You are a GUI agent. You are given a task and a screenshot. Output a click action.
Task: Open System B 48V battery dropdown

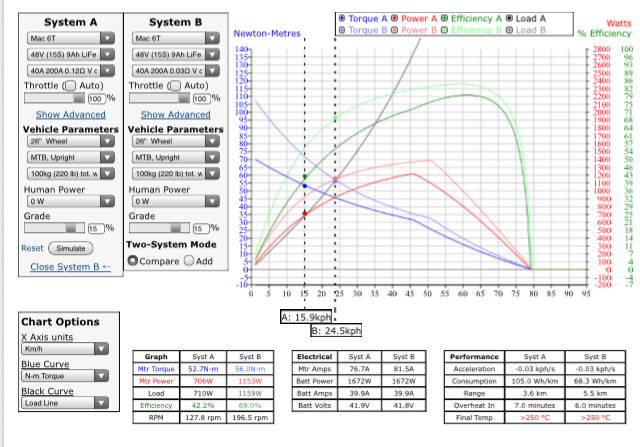pos(172,54)
